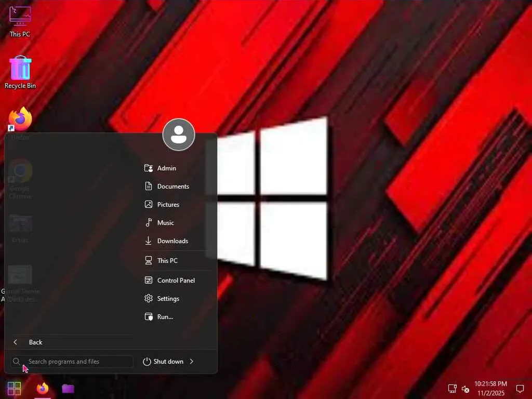Click the Documents page icon
The height and width of the screenshot is (399, 532).
[x=149, y=187]
